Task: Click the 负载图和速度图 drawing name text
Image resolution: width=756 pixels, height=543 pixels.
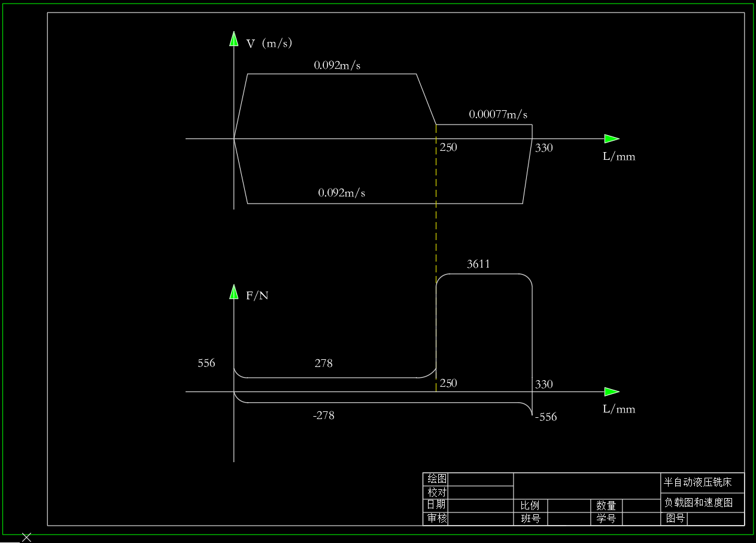Action: 699,503
